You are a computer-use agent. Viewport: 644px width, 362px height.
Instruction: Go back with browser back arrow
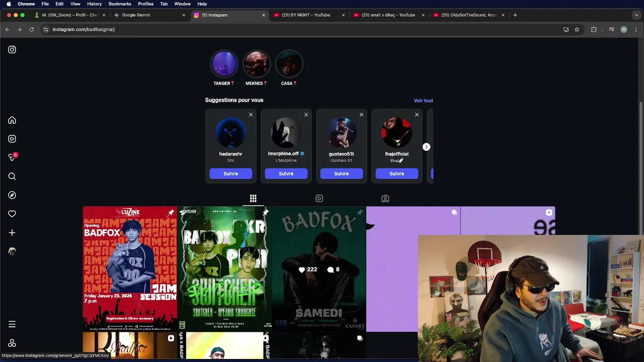point(8,30)
